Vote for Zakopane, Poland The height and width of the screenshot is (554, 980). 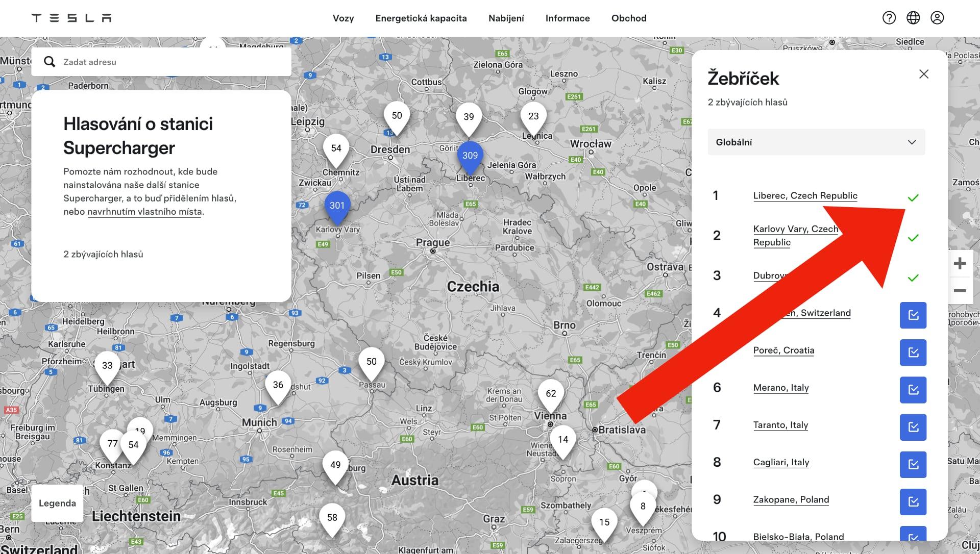913,501
